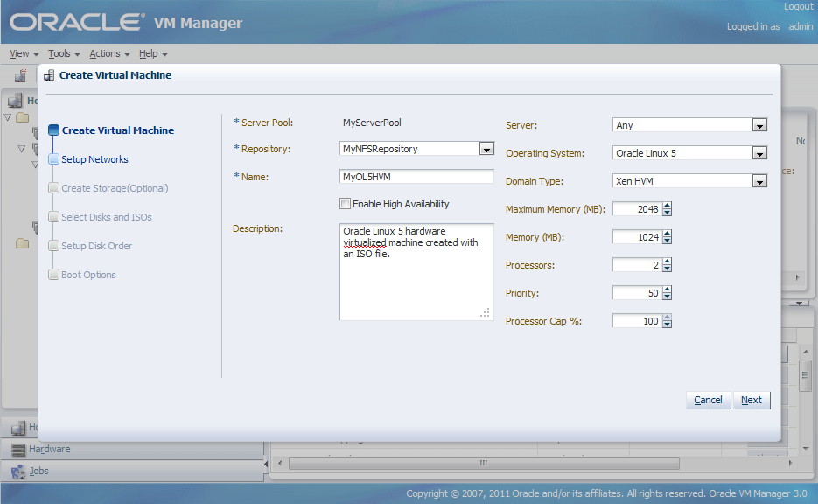The width and height of the screenshot is (818, 504).
Task: Click the MyServerPool text
Action: 372,122
